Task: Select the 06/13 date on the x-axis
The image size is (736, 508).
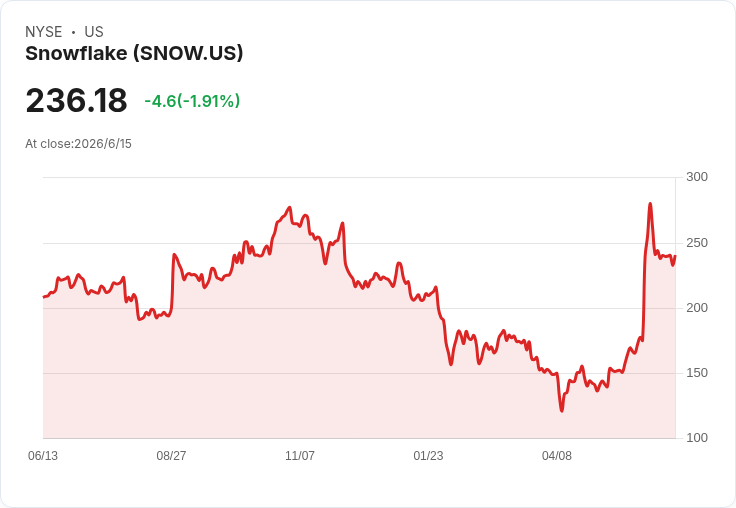Action: (43, 455)
